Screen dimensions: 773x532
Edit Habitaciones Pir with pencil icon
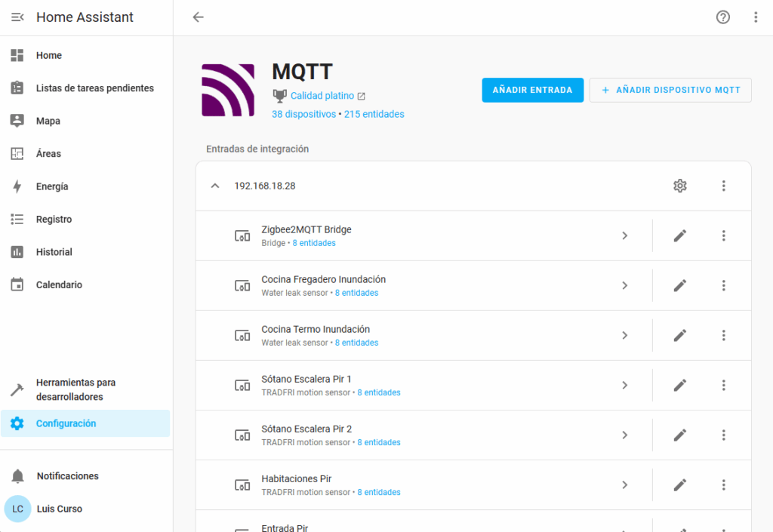click(x=680, y=485)
